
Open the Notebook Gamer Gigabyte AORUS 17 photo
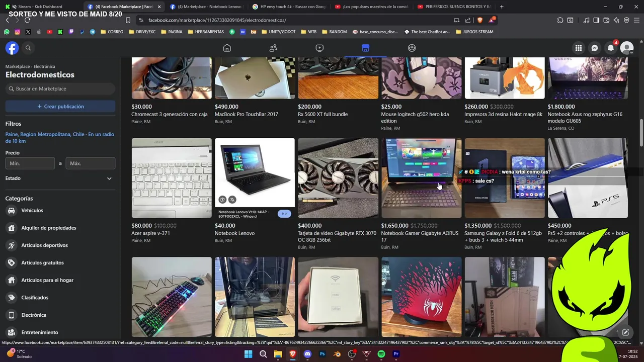421,178
